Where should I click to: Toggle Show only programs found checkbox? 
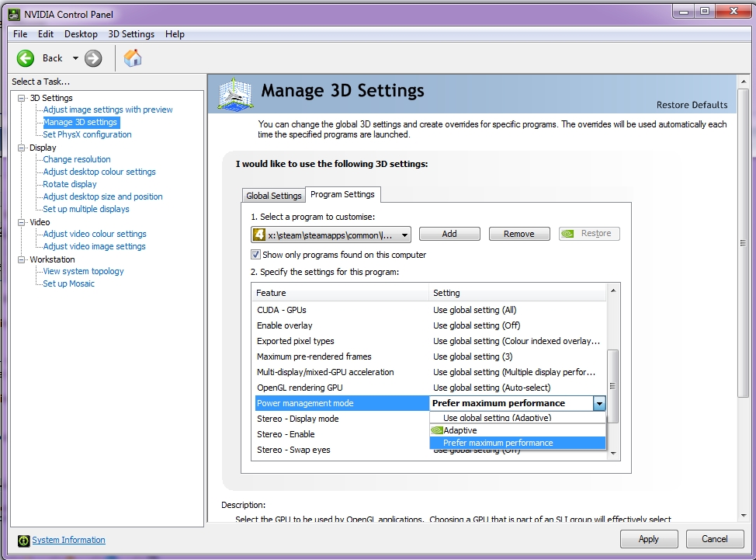pos(255,254)
